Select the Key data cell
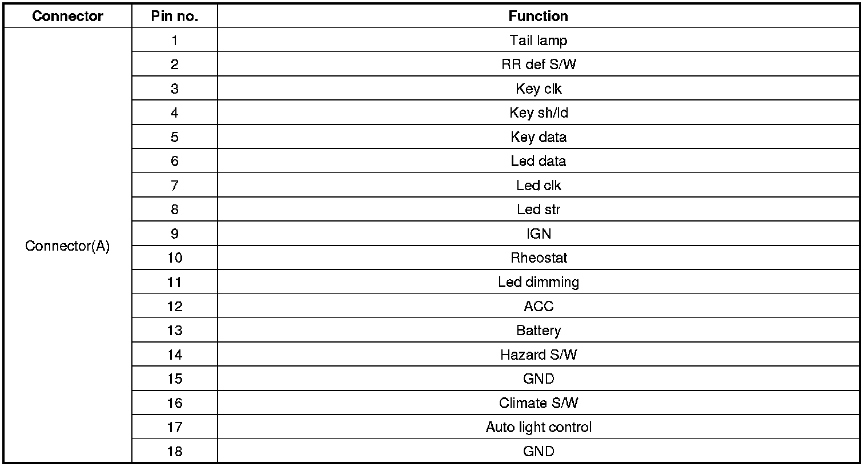Image resolution: width=868 pixels, height=467 pixels. tap(538, 137)
